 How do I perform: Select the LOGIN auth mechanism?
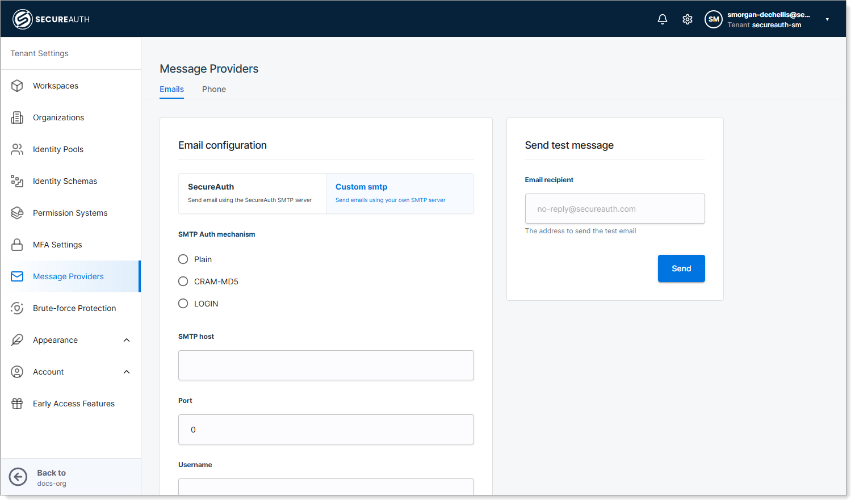pyautogui.click(x=183, y=304)
